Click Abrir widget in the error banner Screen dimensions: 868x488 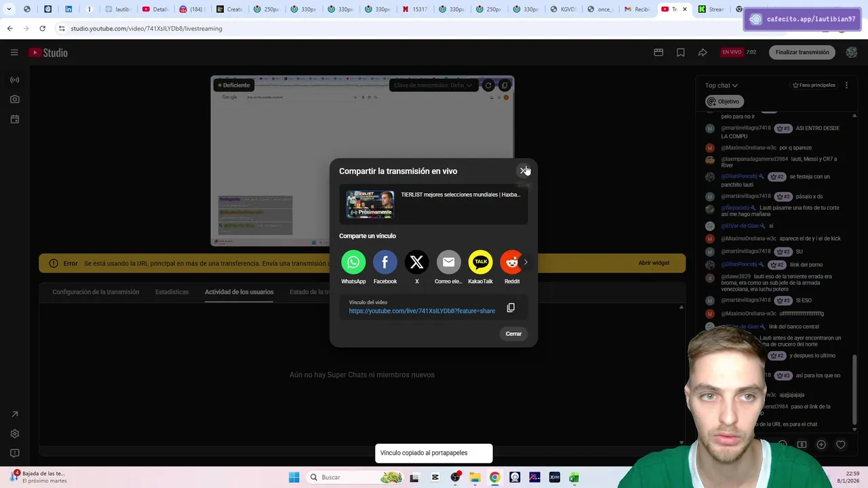654,263
